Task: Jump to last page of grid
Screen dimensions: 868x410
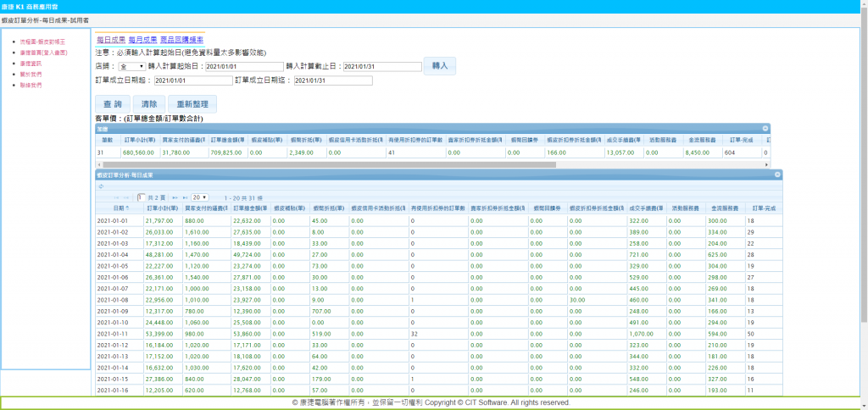Action: [x=184, y=197]
